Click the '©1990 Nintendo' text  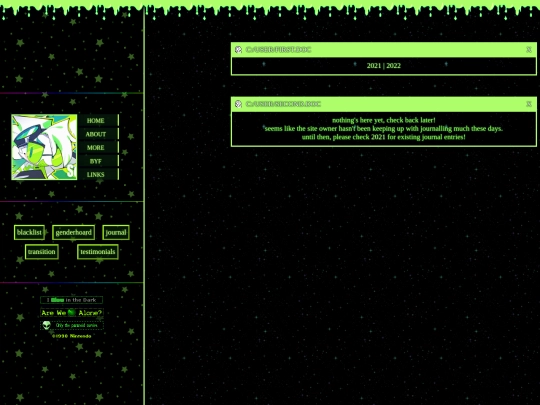72,336
